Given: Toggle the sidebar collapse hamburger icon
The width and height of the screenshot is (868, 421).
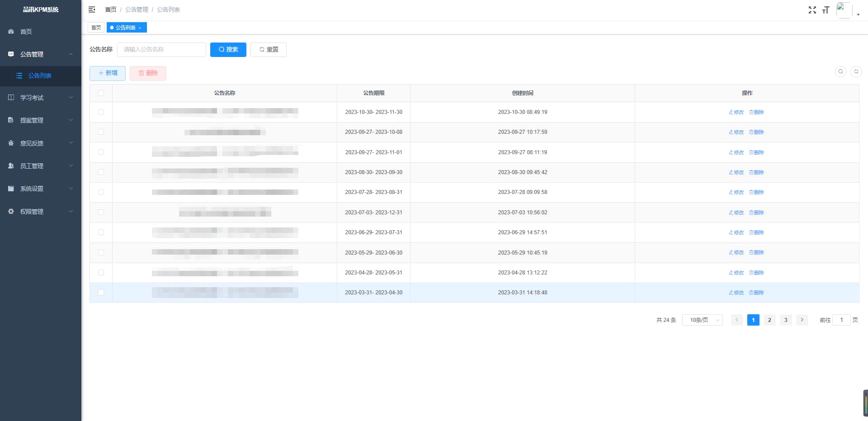Looking at the screenshot, I should pyautogui.click(x=92, y=9).
